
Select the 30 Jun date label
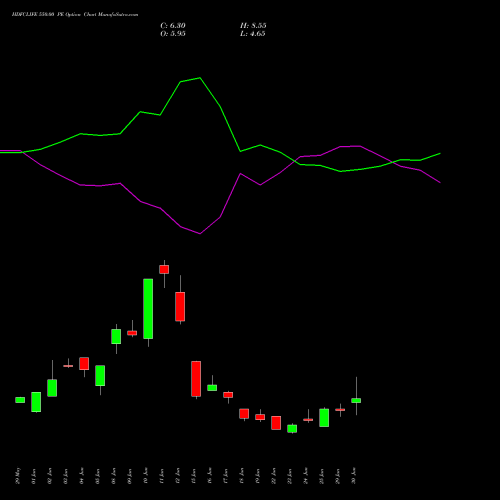pyautogui.click(x=354, y=476)
